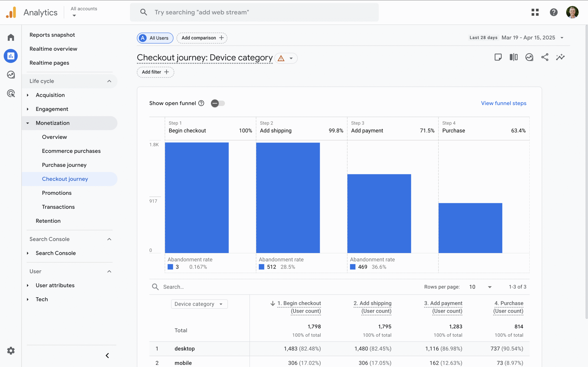Open the Rows per page dropdown
588x367 pixels.
click(x=480, y=287)
